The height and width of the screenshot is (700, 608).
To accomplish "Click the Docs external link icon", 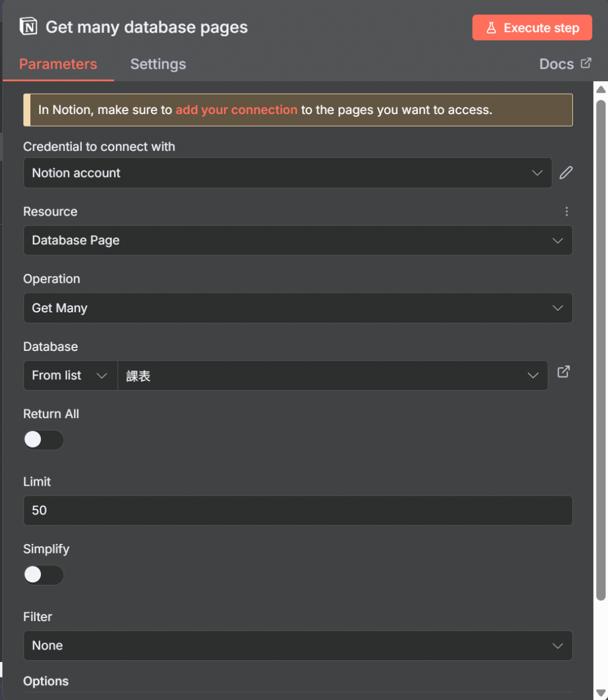I will pyautogui.click(x=586, y=63).
